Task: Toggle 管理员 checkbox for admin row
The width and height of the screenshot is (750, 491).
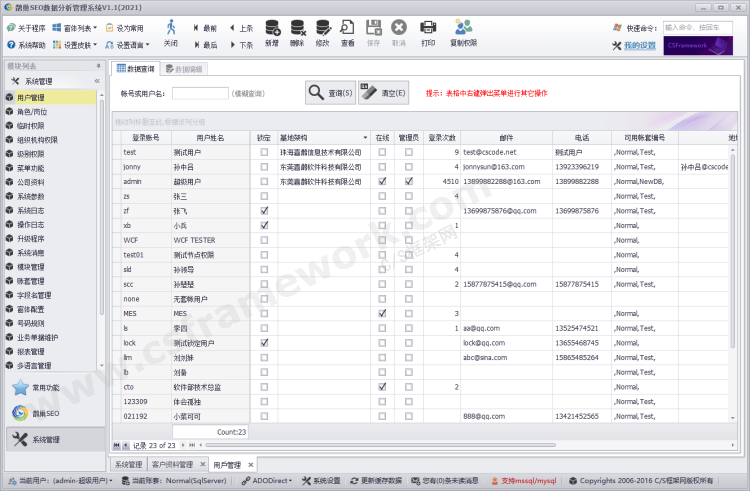Action: [x=408, y=181]
